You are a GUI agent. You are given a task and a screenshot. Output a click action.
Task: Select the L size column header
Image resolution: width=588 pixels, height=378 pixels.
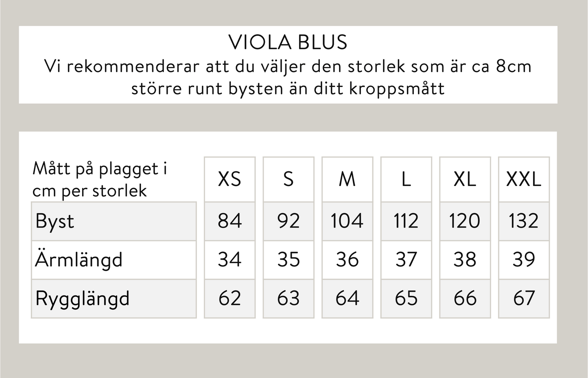coord(406,179)
